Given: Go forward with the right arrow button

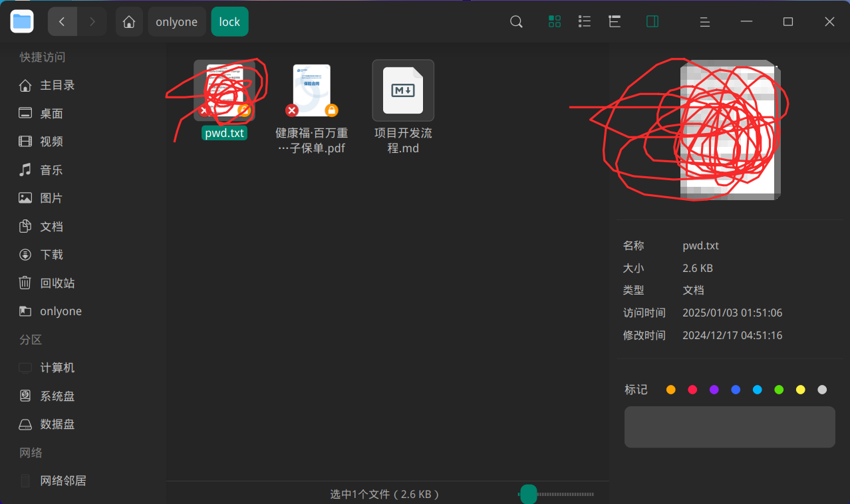Looking at the screenshot, I should tap(92, 22).
